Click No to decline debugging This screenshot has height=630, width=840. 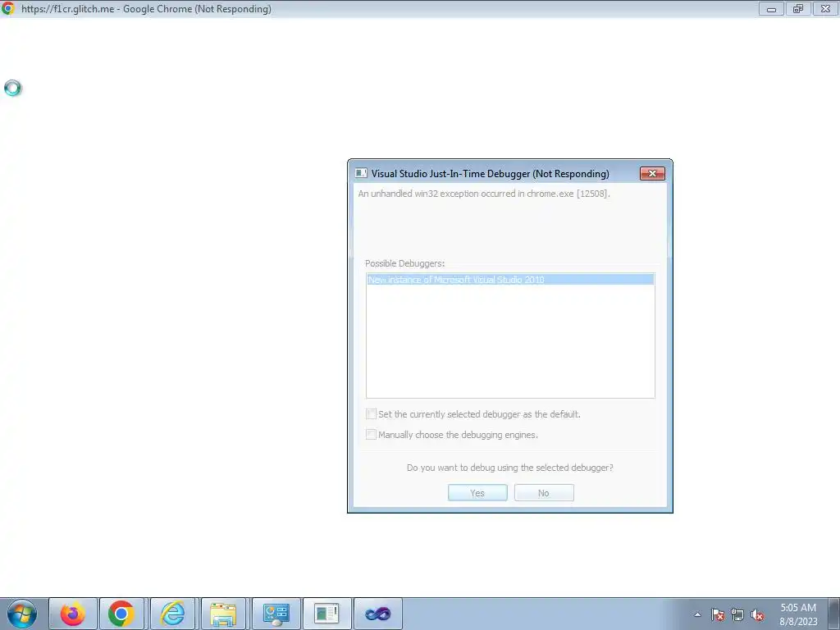pyautogui.click(x=544, y=493)
